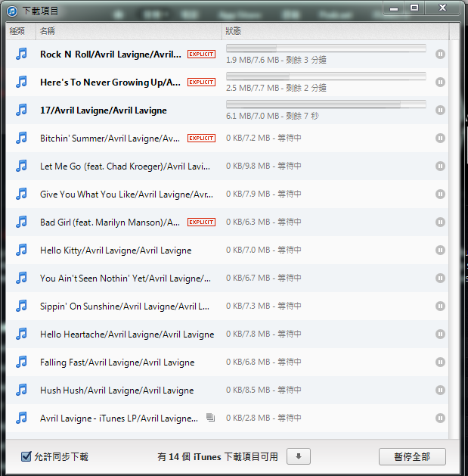Click music note icon for 17/Avril Lavigne

pos(21,110)
